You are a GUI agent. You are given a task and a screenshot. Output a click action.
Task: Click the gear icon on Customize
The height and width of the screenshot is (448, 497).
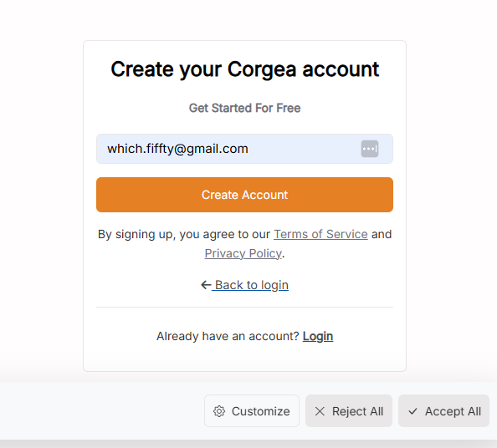point(219,411)
